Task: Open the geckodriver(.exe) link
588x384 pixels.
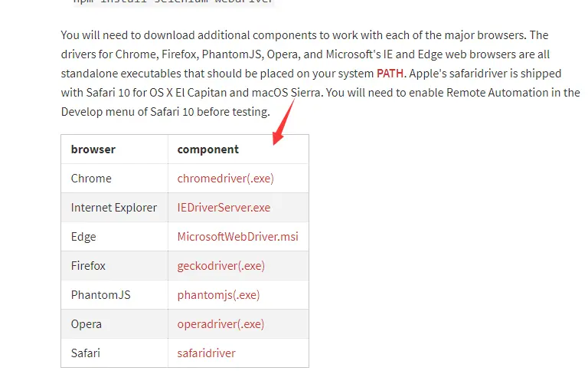Action: (220, 266)
